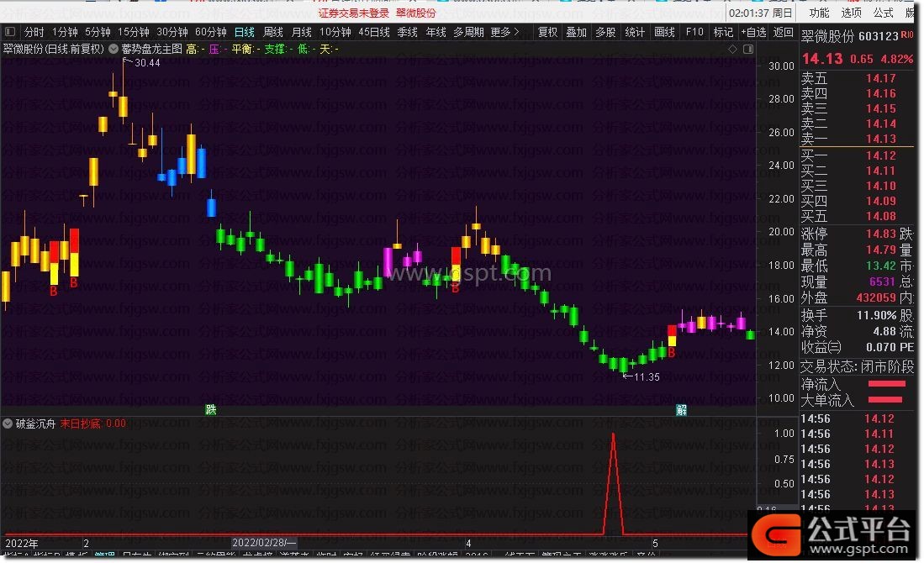Click the diamond icon atop the chart
924x563 pixels.
point(732,49)
